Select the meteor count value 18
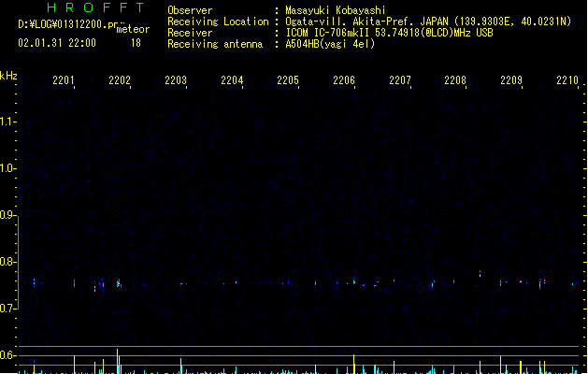Viewport: 588px width, 374px height. tap(136, 43)
